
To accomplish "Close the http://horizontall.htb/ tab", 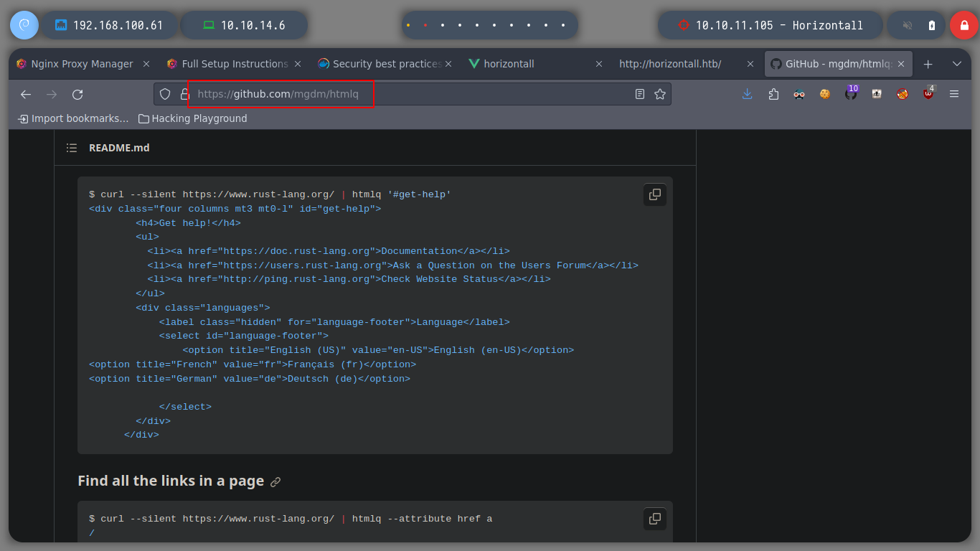I will 750,64.
